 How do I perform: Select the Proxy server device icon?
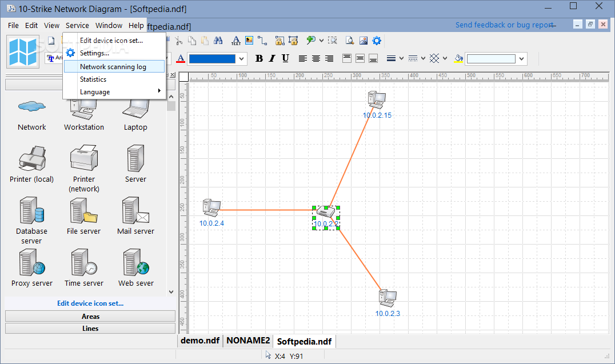(x=32, y=262)
